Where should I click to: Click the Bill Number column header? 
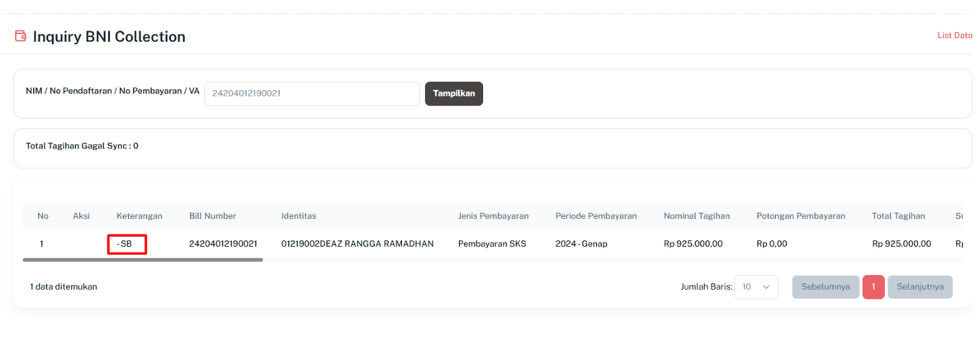pyautogui.click(x=212, y=216)
